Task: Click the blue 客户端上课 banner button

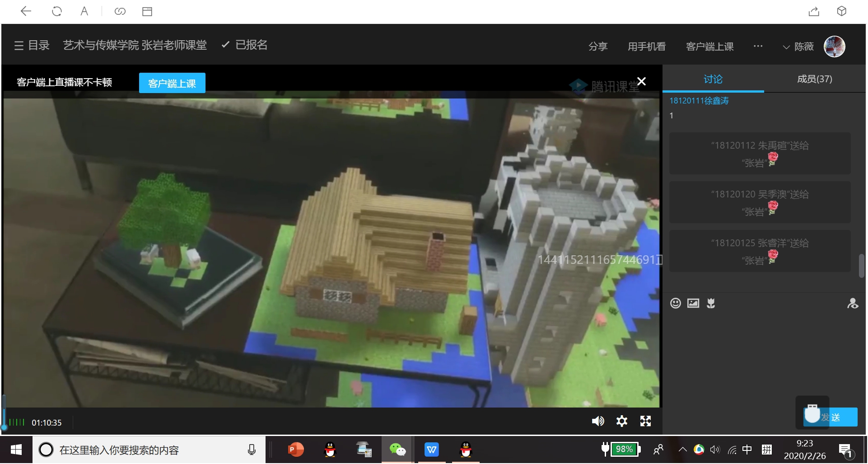Action: 172,83
